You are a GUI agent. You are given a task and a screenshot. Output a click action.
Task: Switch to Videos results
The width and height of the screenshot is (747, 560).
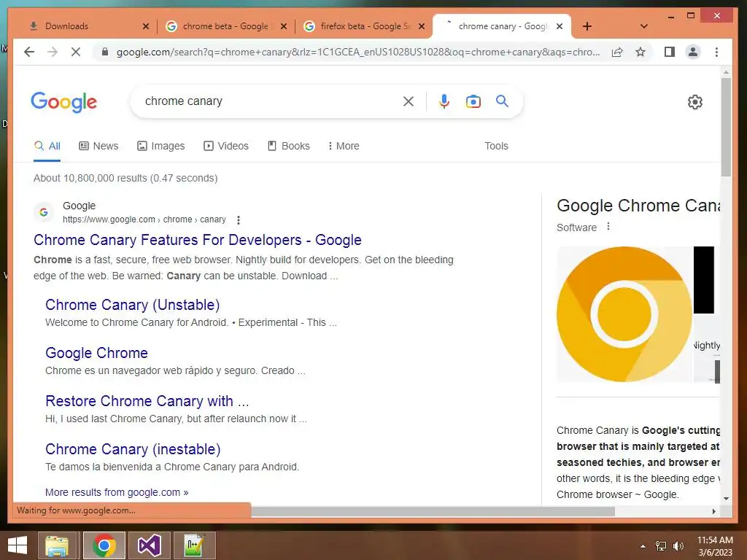226,146
